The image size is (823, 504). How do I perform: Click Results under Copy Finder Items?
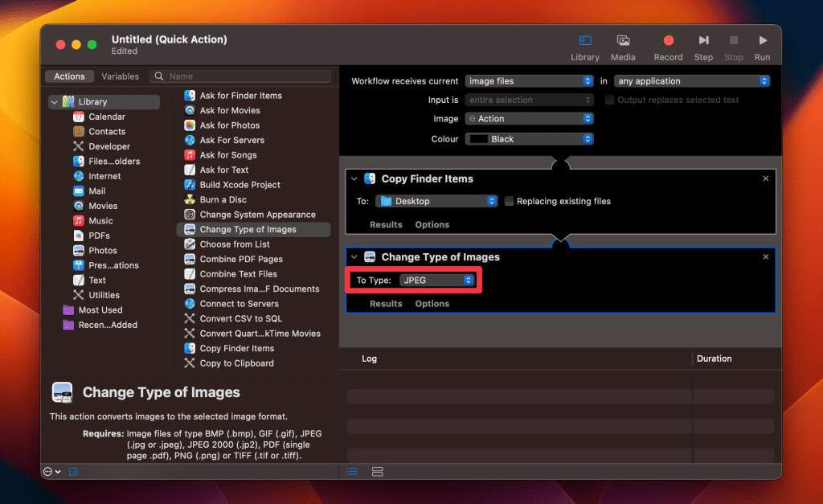386,225
